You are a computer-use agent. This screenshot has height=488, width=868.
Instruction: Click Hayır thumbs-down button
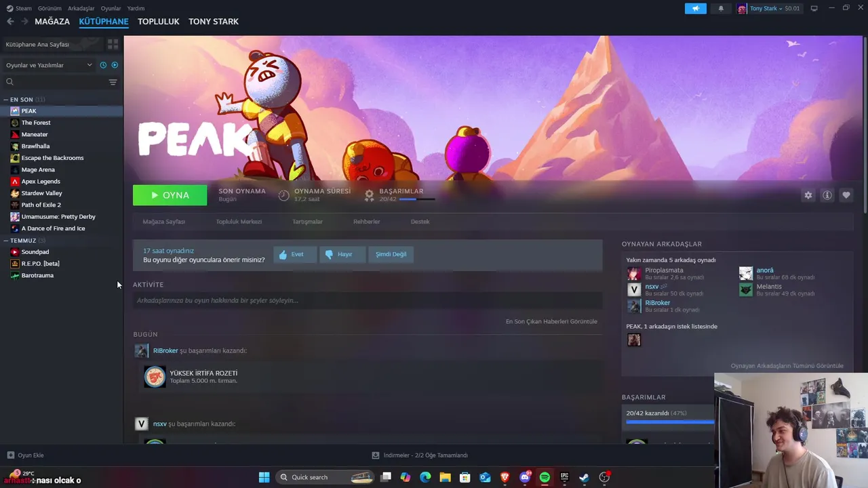tap(342, 254)
